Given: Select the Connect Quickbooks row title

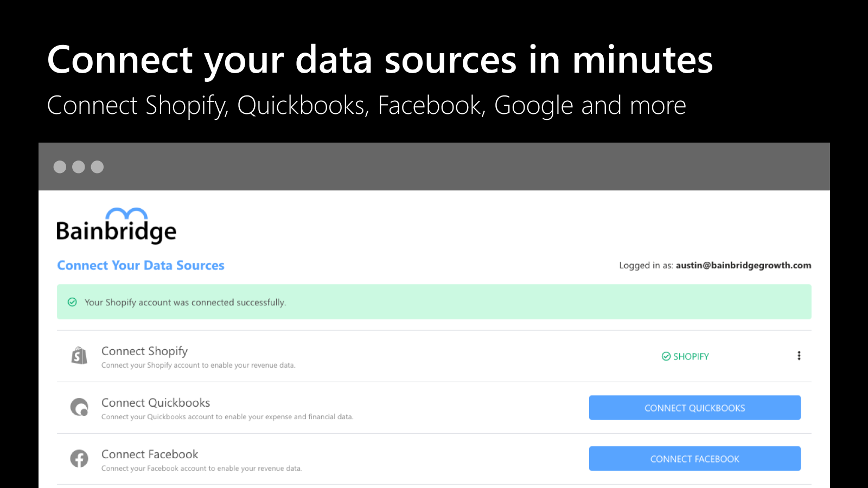Looking at the screenshot, I should pos(156,402).
